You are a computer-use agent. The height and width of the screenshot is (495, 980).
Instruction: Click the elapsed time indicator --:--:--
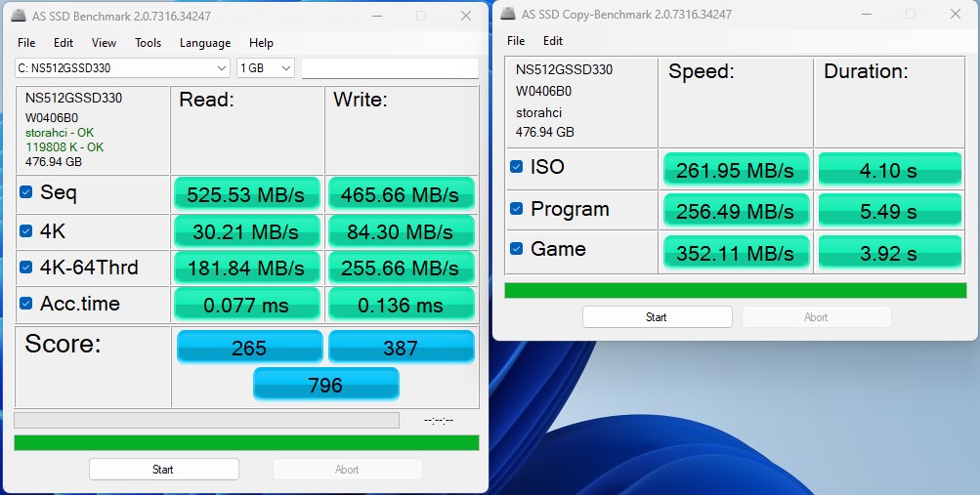pyautogui.click(x=439, y=420)
